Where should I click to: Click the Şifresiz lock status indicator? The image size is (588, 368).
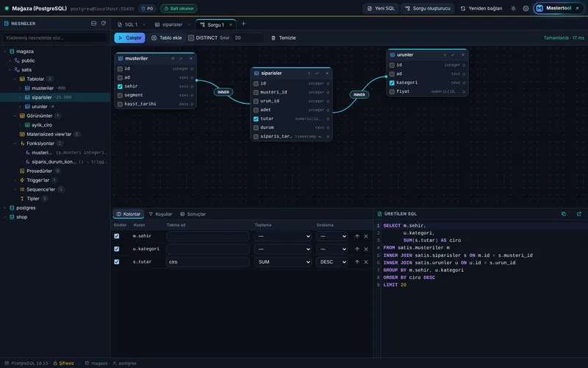tap(63, 363)
